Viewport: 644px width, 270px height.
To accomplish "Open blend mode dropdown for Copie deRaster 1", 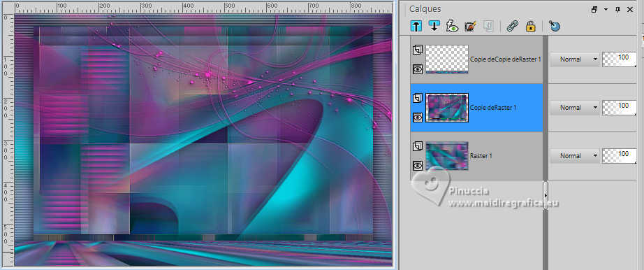I will click(574, 108).
